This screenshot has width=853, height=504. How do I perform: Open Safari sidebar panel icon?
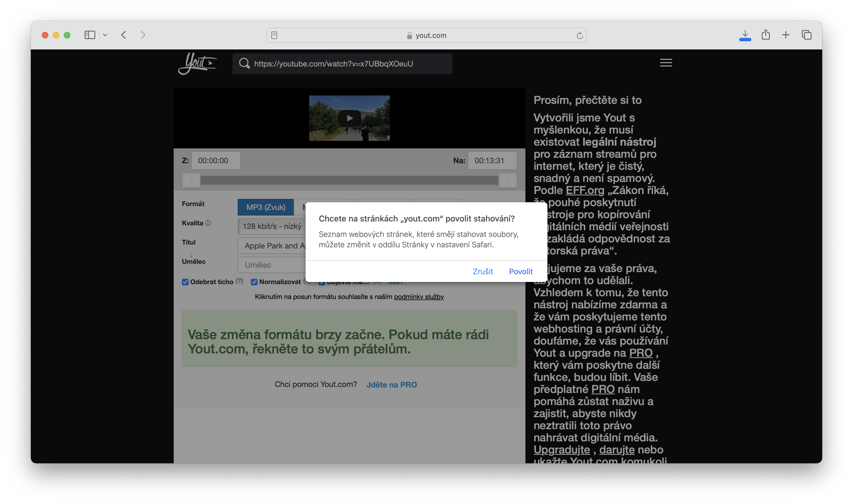click(90, 35)
